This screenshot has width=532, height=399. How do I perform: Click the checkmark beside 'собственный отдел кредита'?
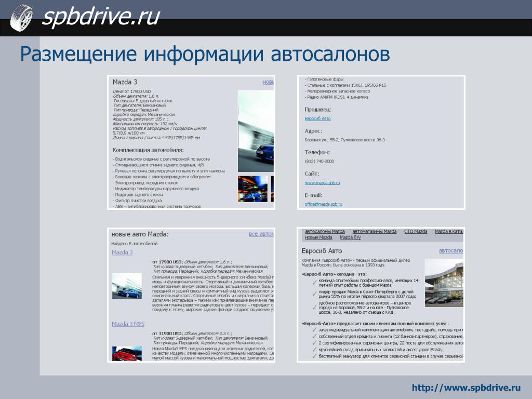pyautogui.click(x=314, y=336)
